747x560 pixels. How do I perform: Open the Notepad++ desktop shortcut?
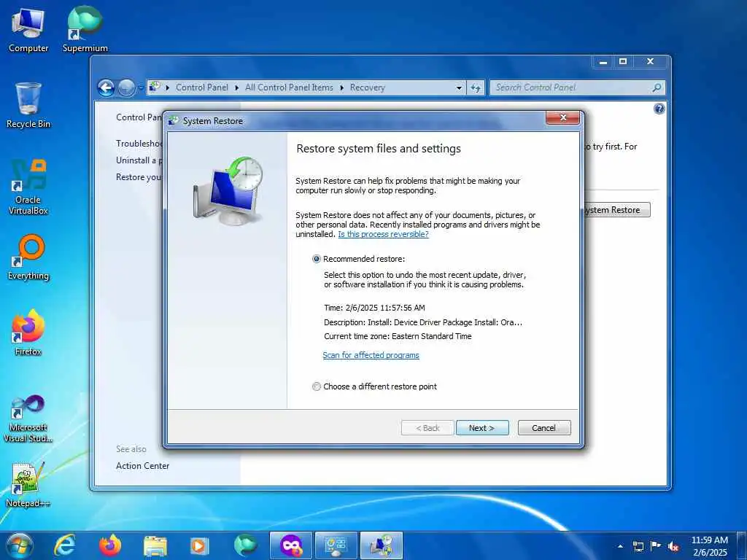[x=28, y=485]
